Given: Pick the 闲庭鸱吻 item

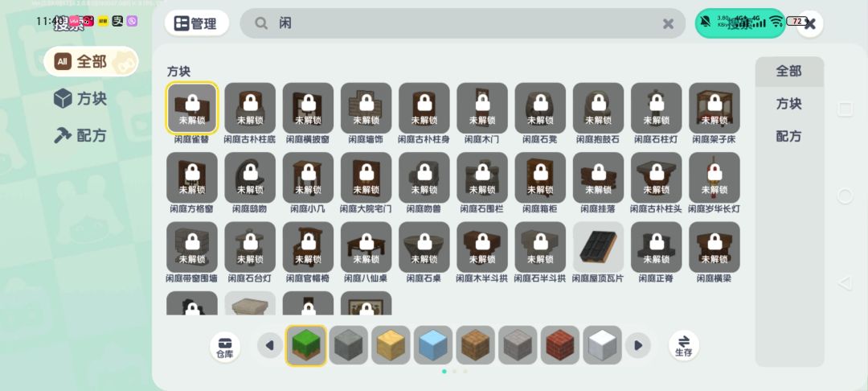Looking at the screenshot, I should [x=250, y=178].
